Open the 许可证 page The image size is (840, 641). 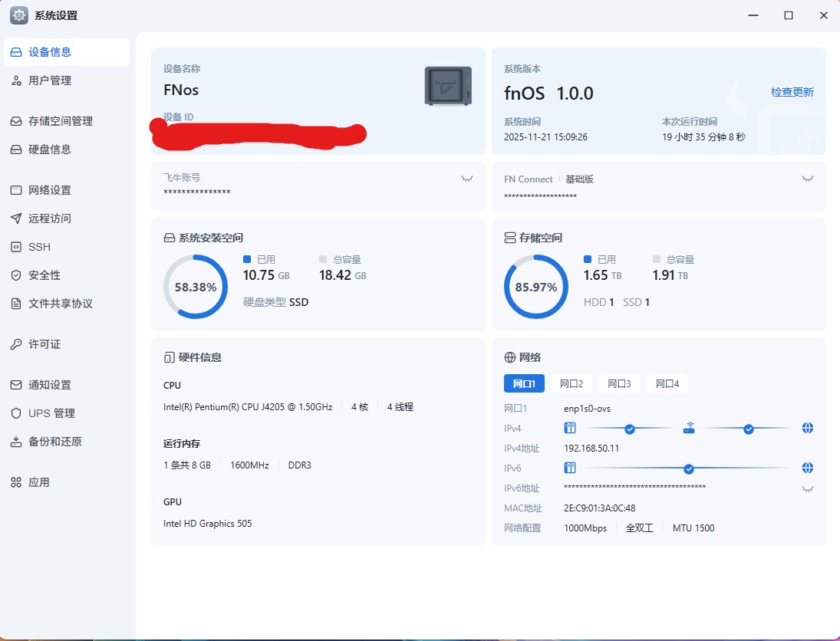point(67,344)
